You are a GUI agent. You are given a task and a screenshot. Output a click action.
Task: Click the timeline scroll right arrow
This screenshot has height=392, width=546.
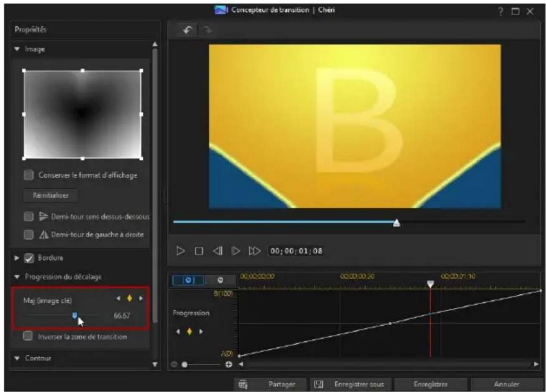tap(536, 364)
